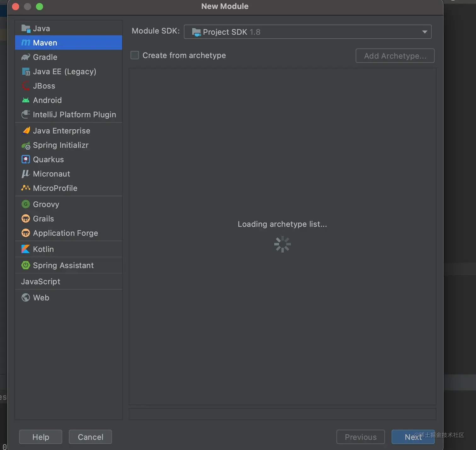Screen dimensions: 476x450
Task: Click the Kotlin logo icon
Action: coord(26,249)
